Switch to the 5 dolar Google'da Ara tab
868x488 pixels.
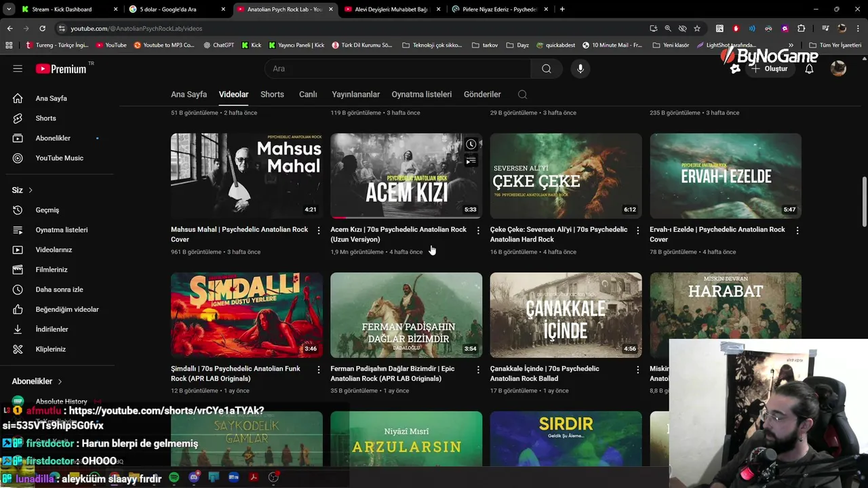[176, 9]
